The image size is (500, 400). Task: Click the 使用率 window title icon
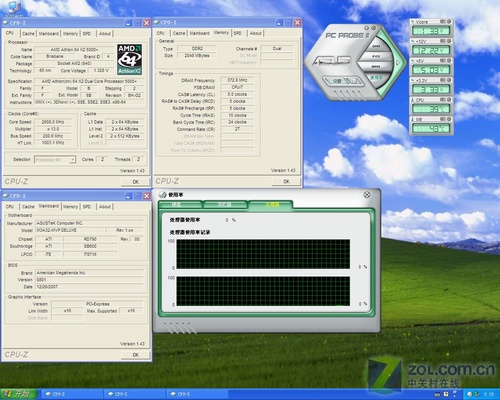[163, 195]
